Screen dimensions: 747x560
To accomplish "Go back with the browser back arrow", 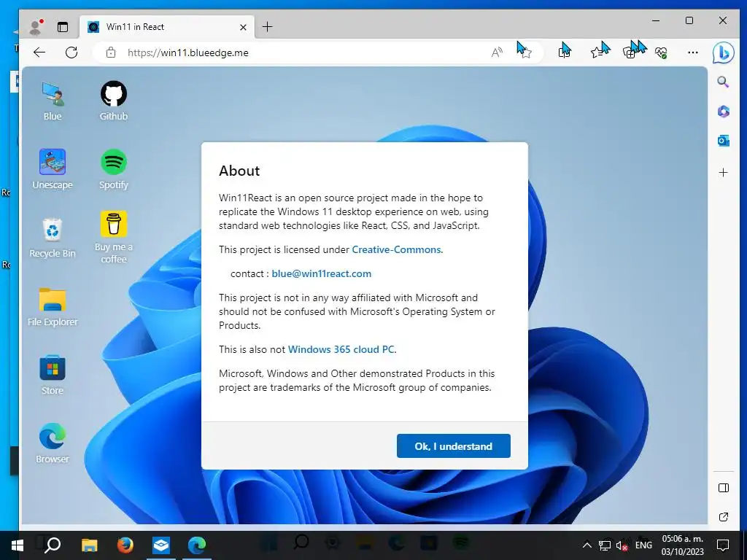I will tap(39, 52).
